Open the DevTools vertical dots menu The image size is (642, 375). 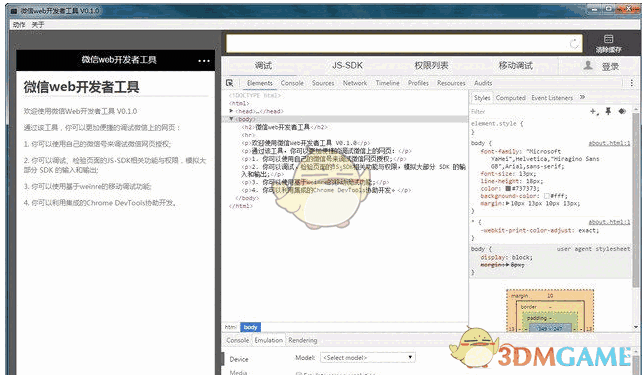pos(632,83)
